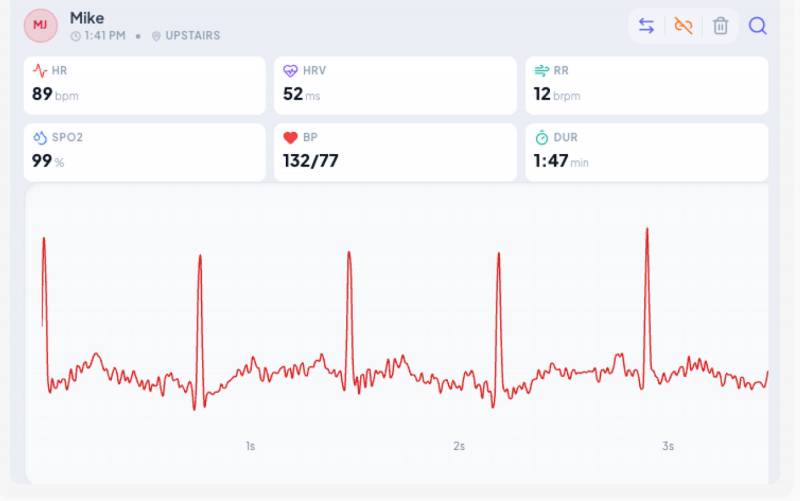Click the MJ avatar circle

coord(40,26)
